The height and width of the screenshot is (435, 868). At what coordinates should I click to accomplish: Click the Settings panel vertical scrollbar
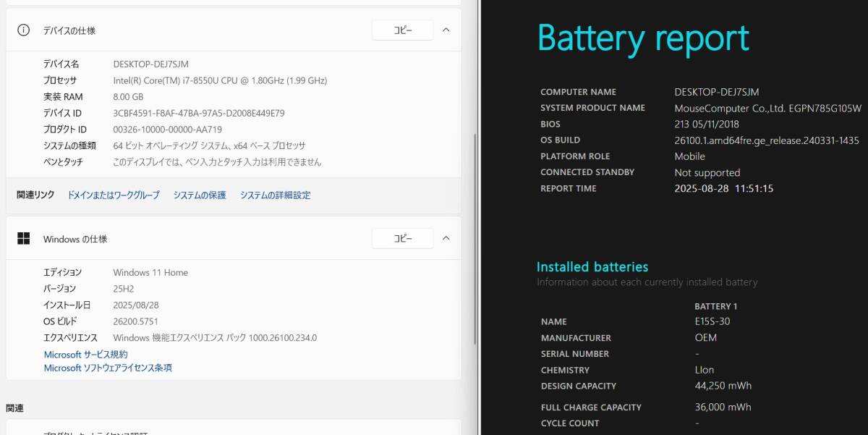[475, 239]
